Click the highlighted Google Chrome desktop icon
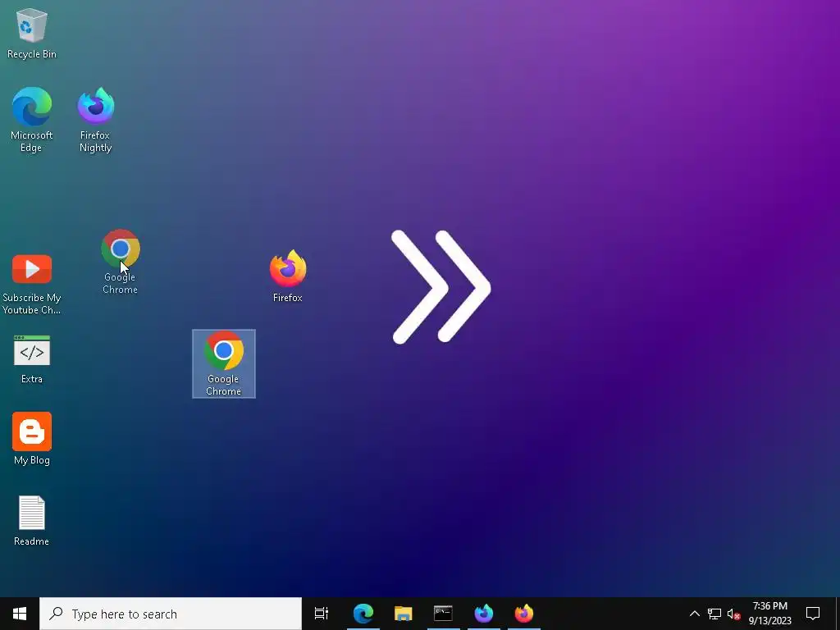This screenshot has height=630, width=840. (224, 363)
